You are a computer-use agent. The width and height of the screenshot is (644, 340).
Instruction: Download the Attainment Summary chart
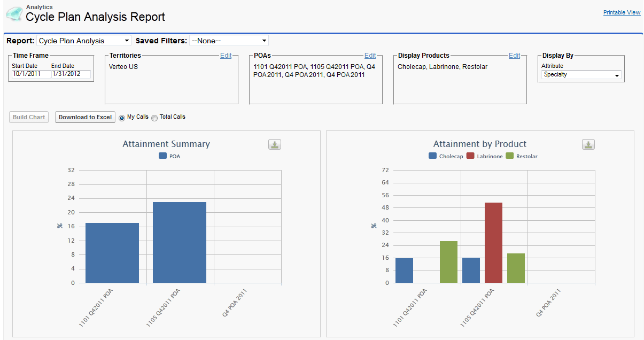(x=275, y=144)
